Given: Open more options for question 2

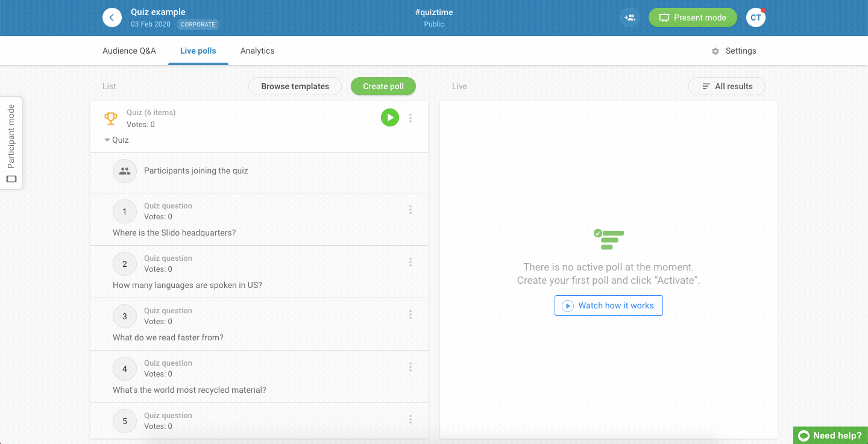Looking at the screenshot, I should (x=410, y=262).
